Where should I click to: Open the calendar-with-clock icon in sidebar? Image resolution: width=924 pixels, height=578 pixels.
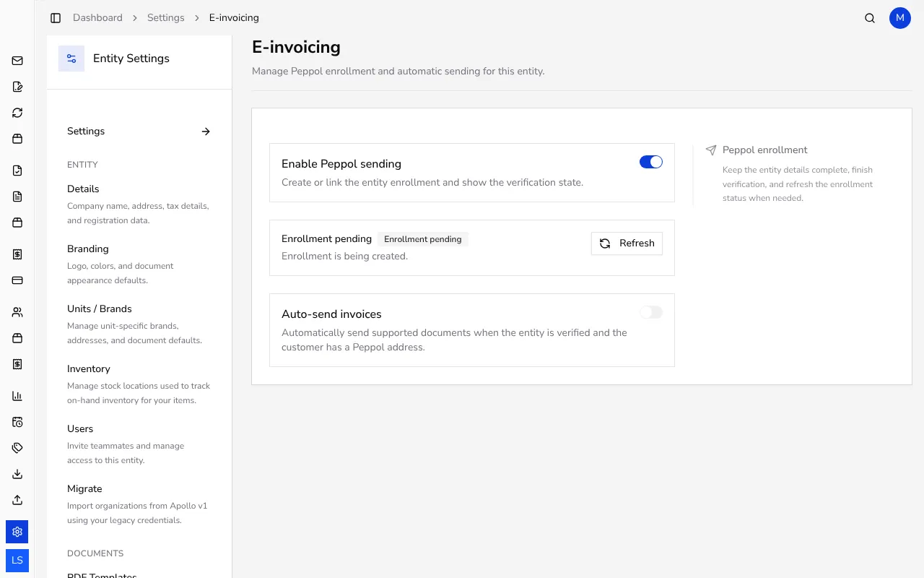17,422
